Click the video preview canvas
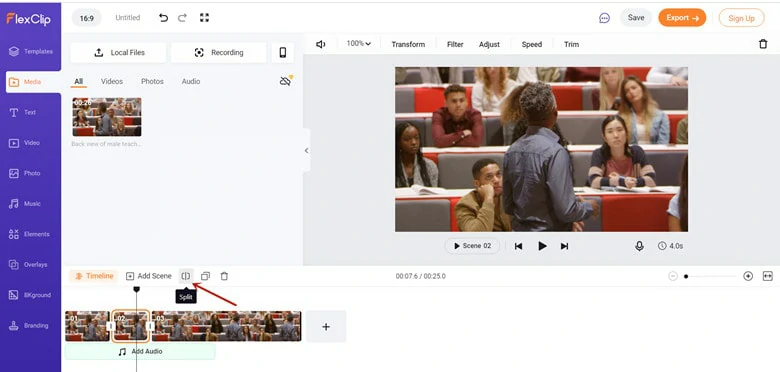 coord(541,149)
